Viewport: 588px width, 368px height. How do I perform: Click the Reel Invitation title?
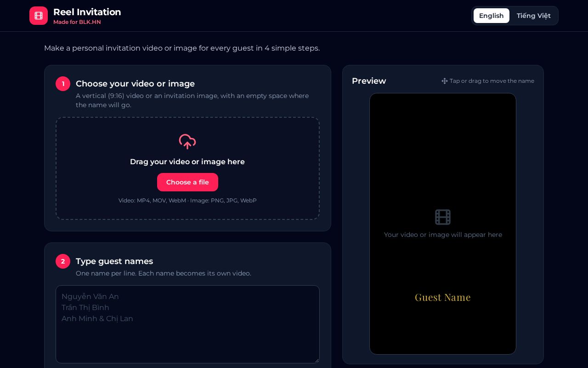pyautogui.click(x=87, y=12)
